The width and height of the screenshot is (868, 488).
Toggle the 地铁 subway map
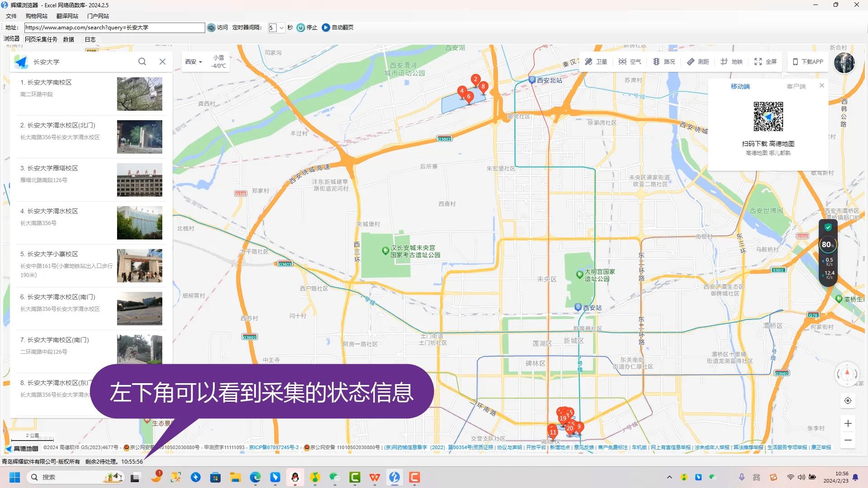[731, 61]
